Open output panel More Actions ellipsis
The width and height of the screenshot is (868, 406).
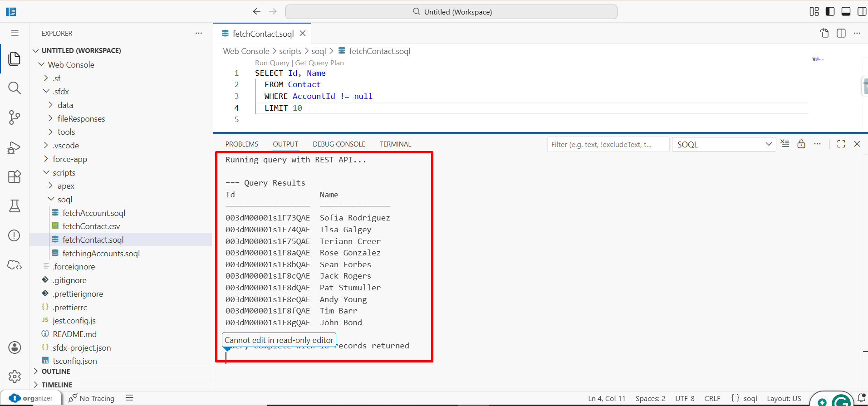[817, 144]
